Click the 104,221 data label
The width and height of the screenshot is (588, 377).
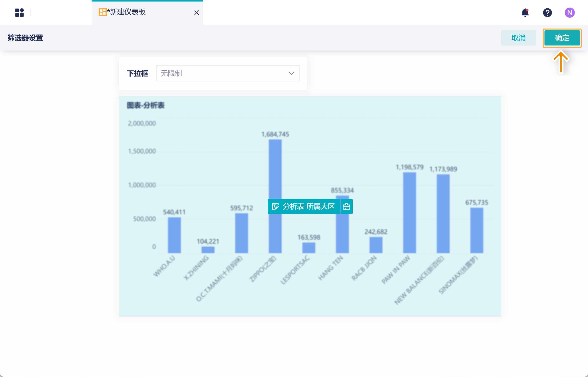(x=208, y=241)
